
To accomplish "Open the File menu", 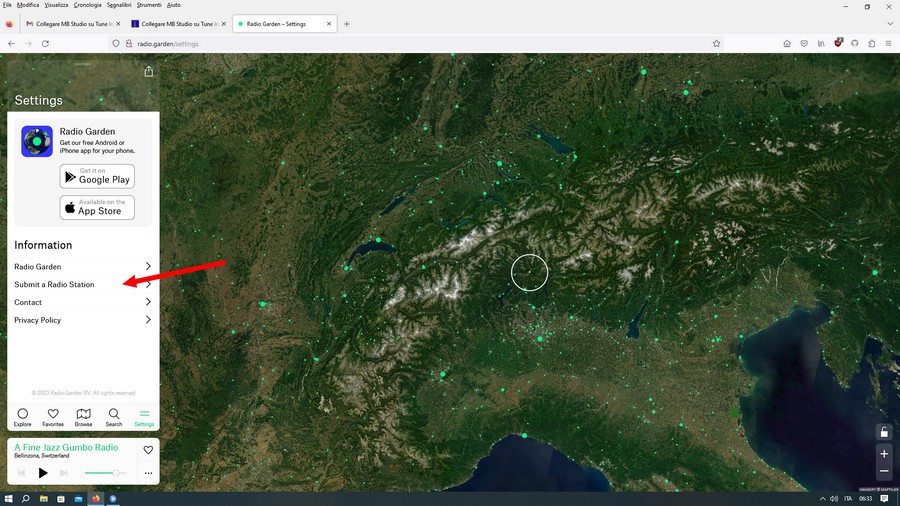I will point(7,5).
